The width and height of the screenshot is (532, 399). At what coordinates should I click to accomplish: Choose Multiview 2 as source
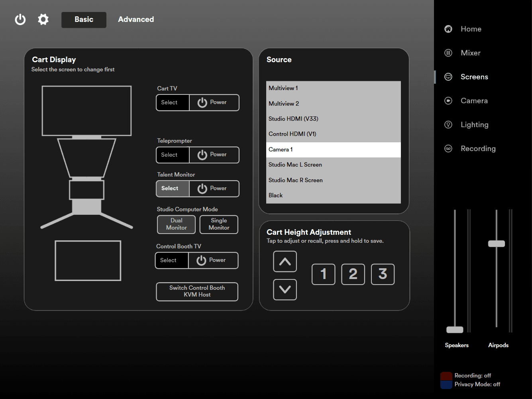click(x=334, y=104)
